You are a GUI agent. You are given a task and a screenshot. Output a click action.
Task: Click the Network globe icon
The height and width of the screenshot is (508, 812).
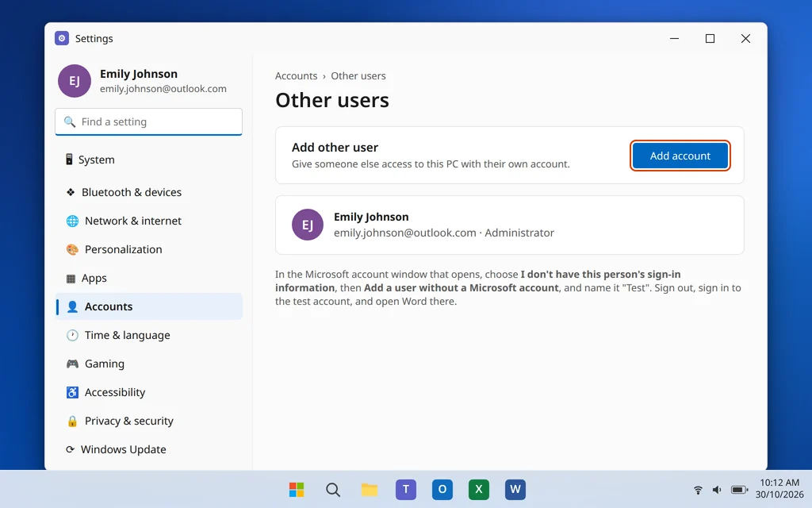tap(72, 221)
